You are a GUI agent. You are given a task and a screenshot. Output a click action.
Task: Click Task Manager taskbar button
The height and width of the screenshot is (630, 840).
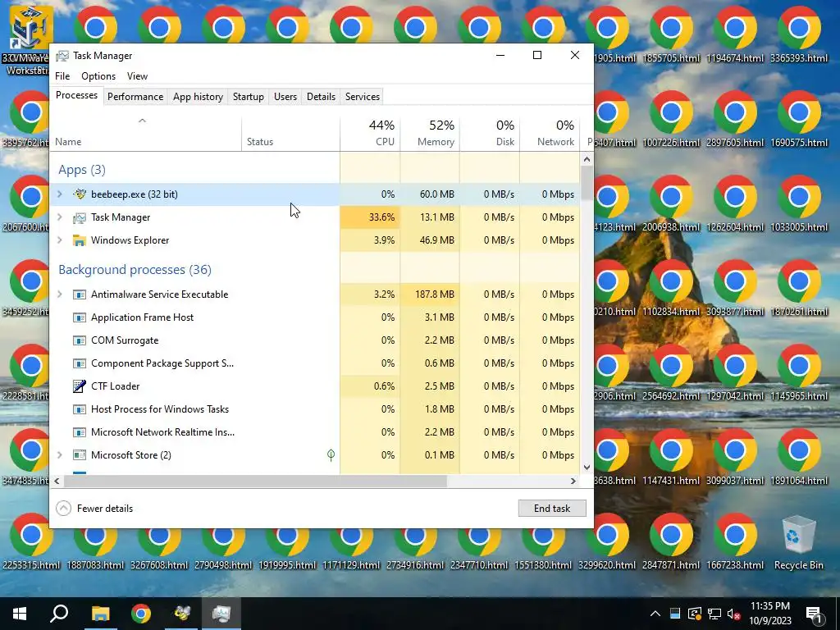(x=221, y=614)
